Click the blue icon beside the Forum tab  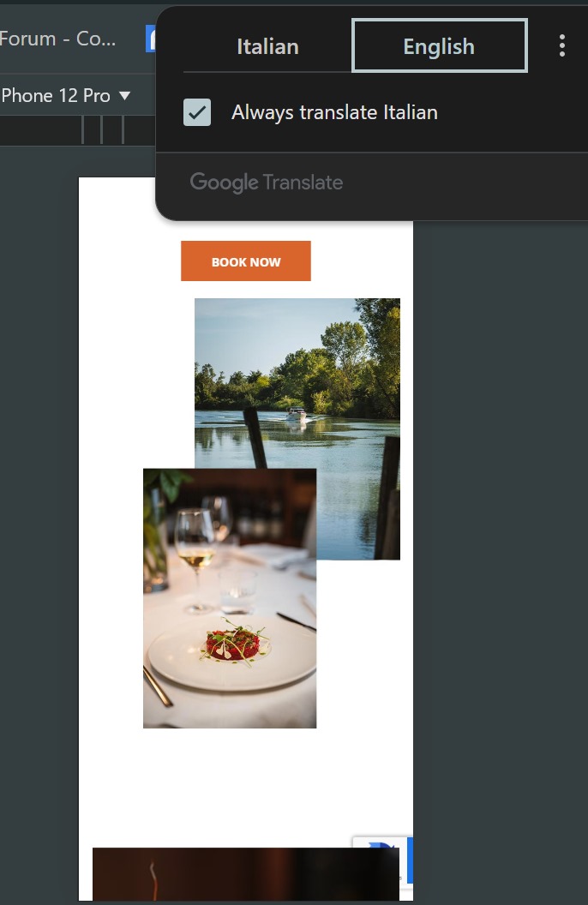tap(151, 39)
